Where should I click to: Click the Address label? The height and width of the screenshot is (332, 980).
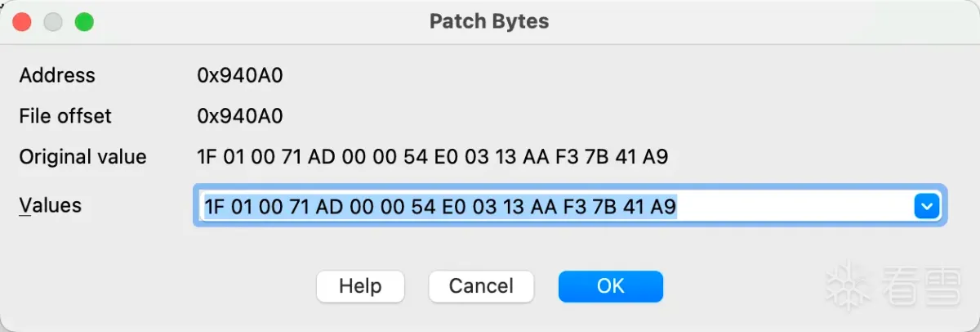coord(57,76)
